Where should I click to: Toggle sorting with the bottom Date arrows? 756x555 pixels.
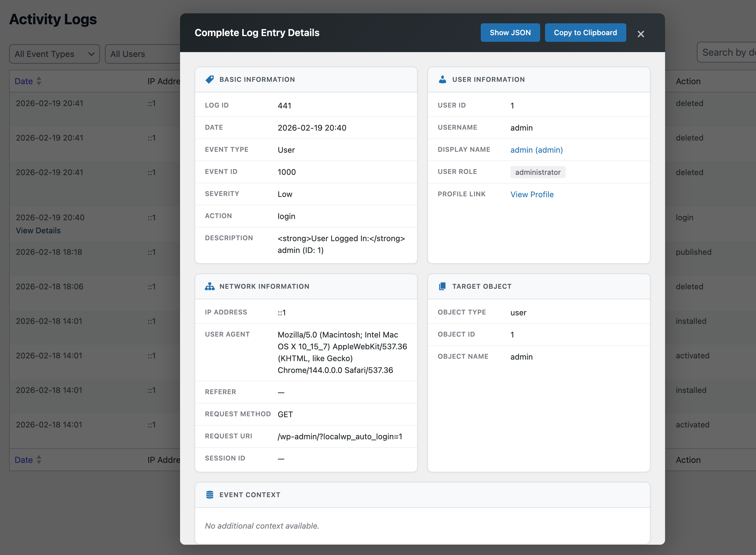point(39,460)
